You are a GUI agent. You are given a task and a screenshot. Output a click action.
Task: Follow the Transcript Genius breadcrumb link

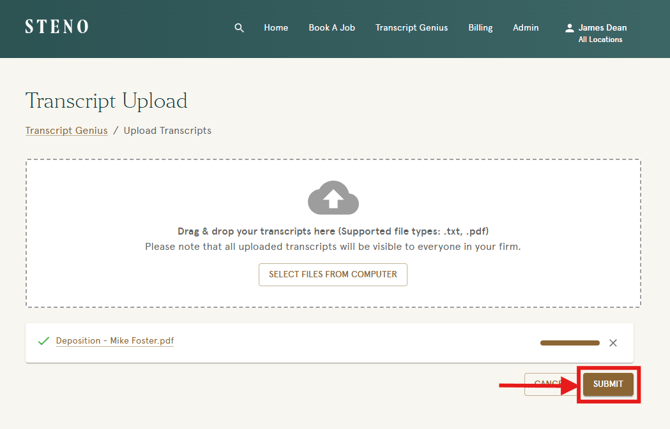tap(66, 131)
